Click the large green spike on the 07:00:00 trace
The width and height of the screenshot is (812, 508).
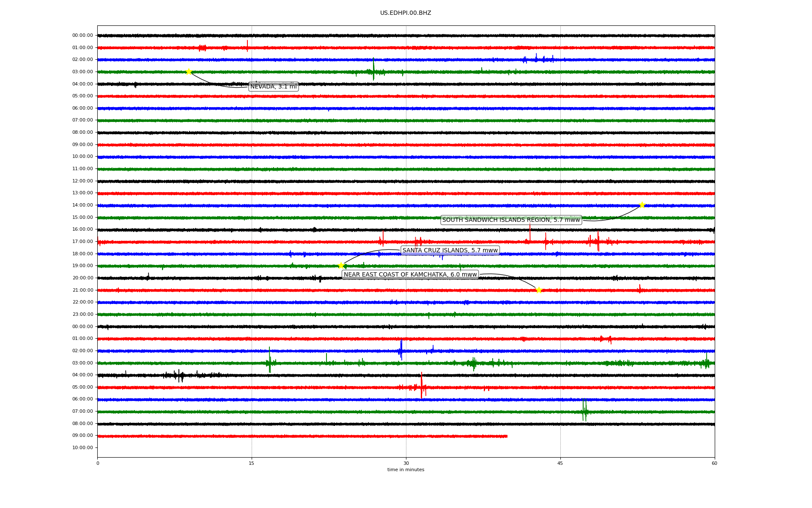click(584, 410)
